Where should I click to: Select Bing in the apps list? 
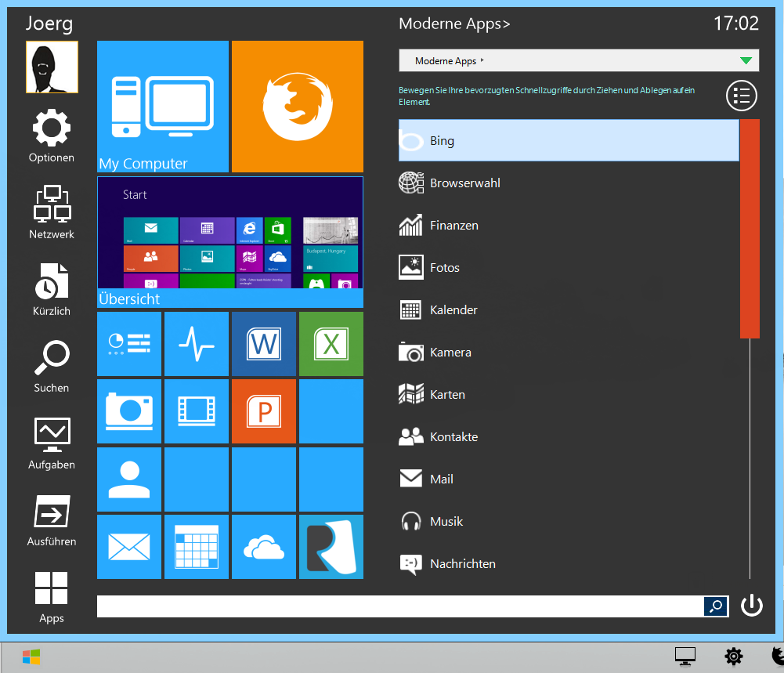point(569,140)
